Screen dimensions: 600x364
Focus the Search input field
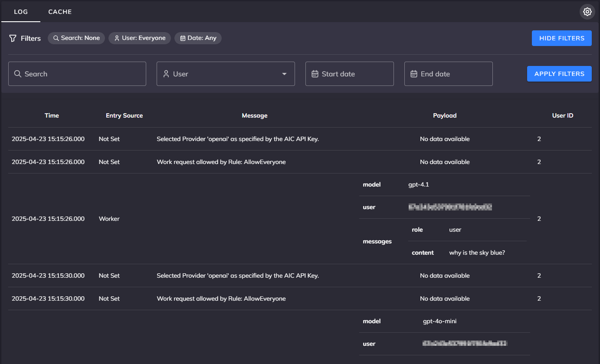[x=77, y=74]
